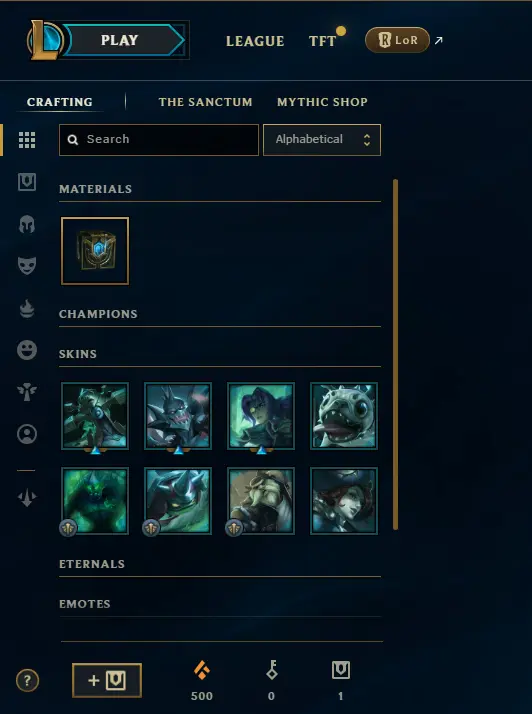Switch to The Sanctum tab
Screen dimensions: 532x714
[x=205, y=102]
